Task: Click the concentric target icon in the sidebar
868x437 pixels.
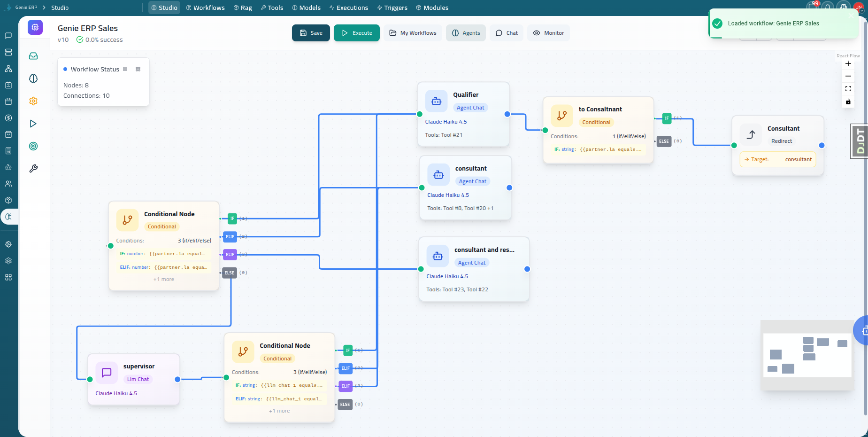Action: [x=33, y=146]
